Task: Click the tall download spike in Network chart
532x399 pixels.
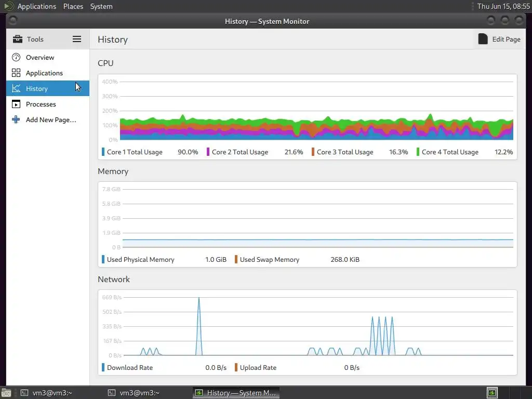Action: [199, 326]
